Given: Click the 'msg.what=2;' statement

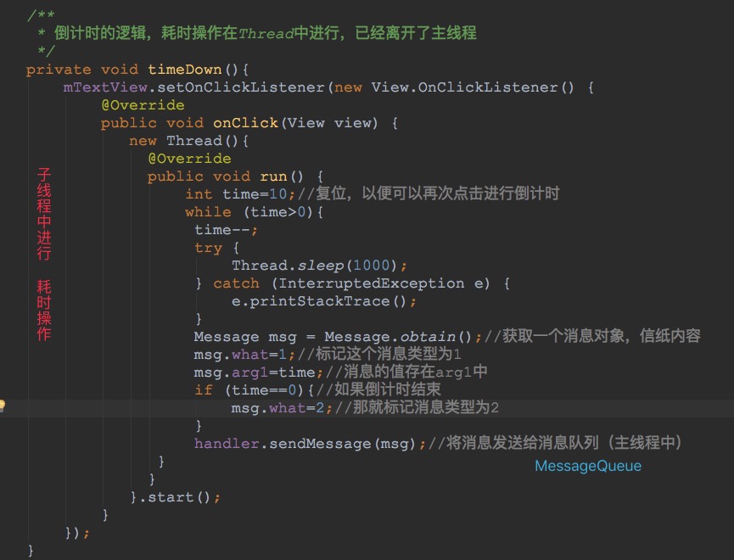Looking at the screenshot, I should point(282,408).
